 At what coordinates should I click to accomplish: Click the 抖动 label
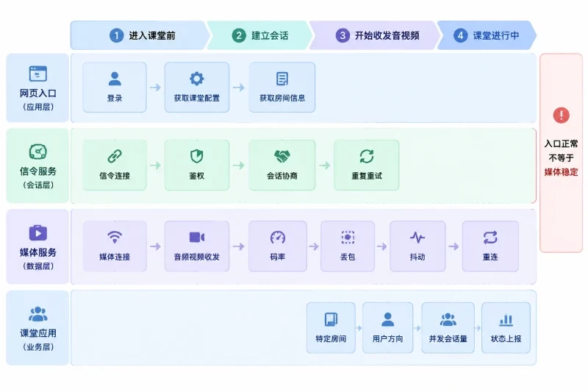pyautogui.click(x=417, y=257)
